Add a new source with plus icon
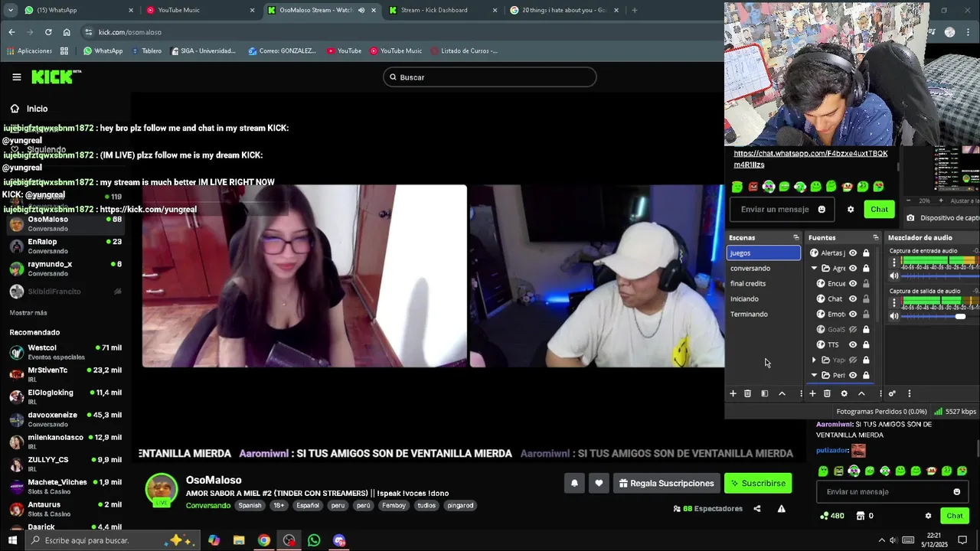Screen dimensions: 980x551 point(812,393)
